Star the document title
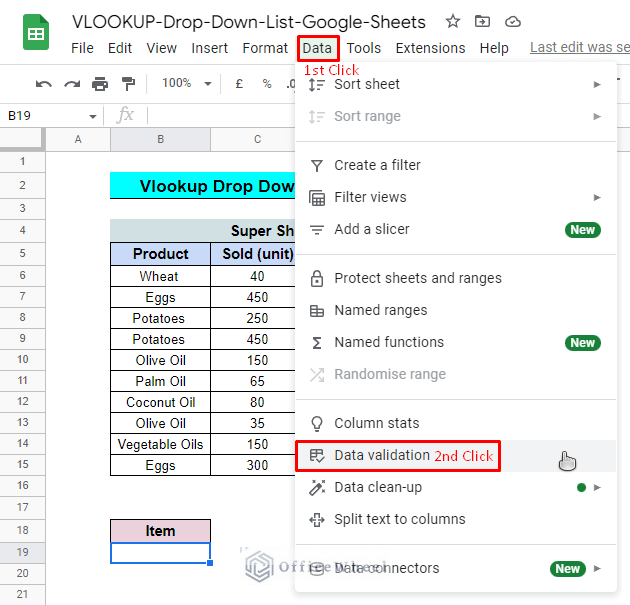630x605 pixels. 453,21
